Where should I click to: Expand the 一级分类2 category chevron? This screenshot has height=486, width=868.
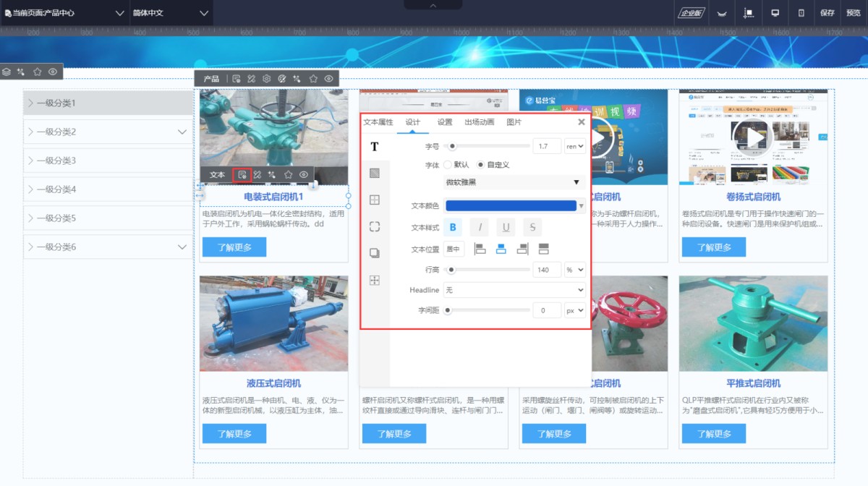pos(182,132)
